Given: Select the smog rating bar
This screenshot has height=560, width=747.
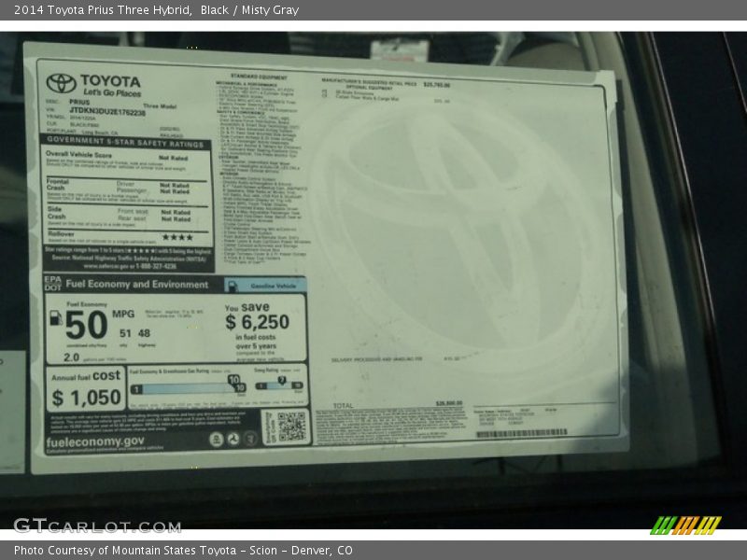Looking at the screenshot, I should [279, 385].
